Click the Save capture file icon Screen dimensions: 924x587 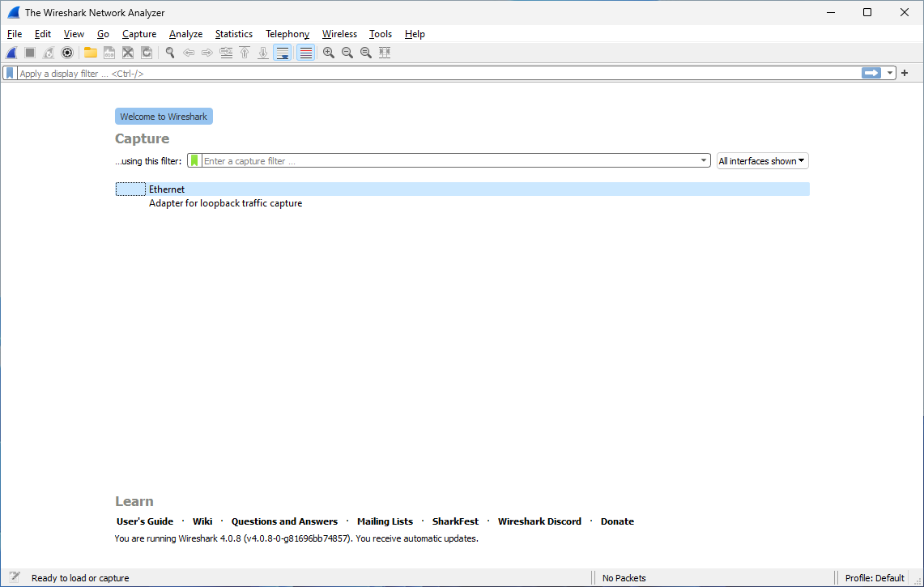click(x=109, y=53)
